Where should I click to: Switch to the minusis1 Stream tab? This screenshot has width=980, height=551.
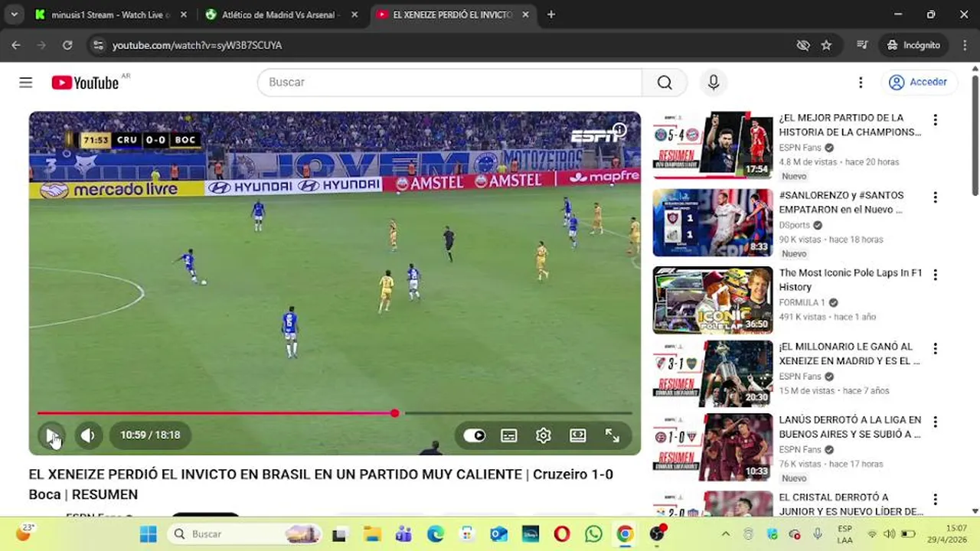click(x=111, y=15)
